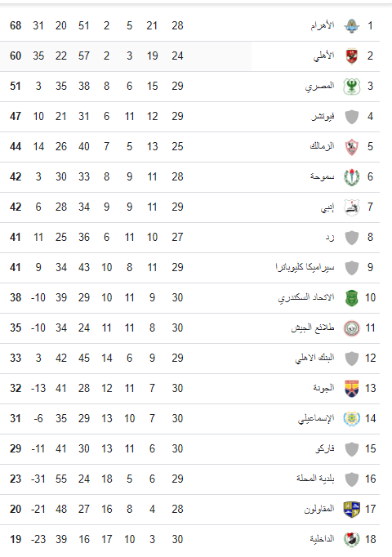The image size is (392, 557).
Task: Open the الأهلي team name link
Action: click(x=323, y=56)
